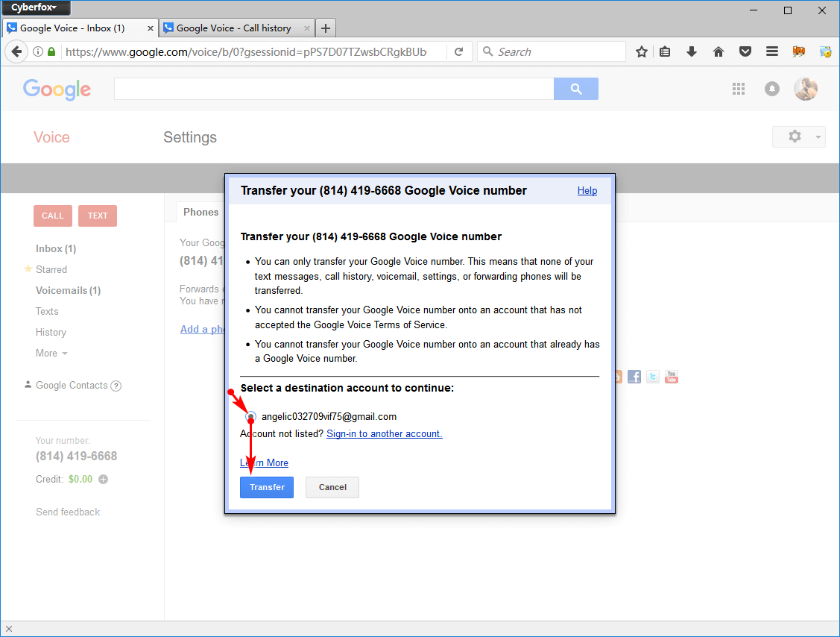
Task: Open Google notifications bell icon
Action: (771, 89)
